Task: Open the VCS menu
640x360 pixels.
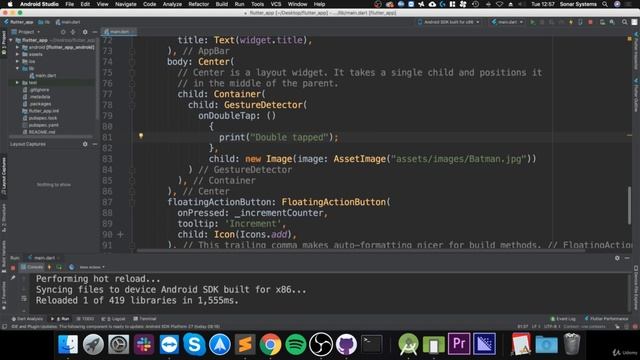Action: pos(276,4)
